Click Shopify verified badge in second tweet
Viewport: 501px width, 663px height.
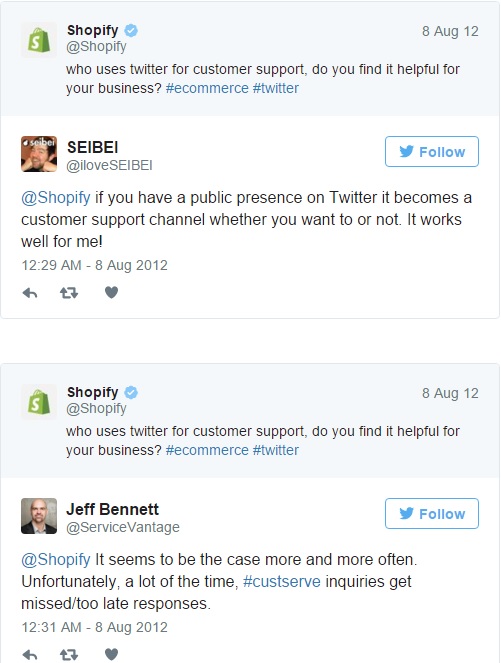(x=131, y=392)
